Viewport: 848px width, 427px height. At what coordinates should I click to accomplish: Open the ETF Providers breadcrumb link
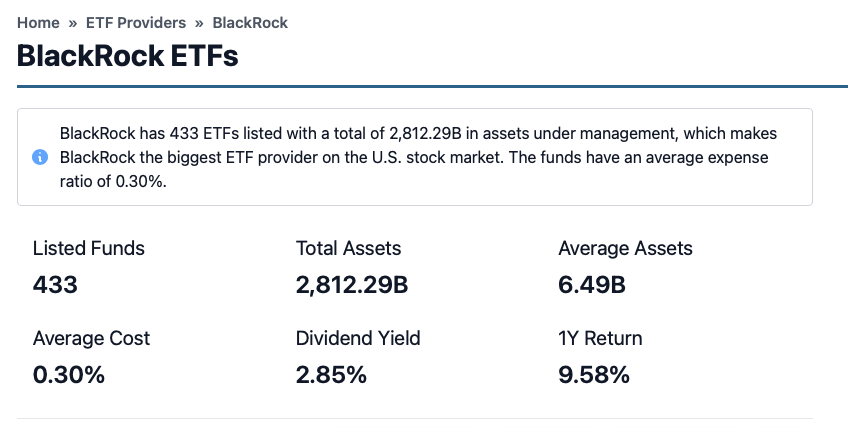click(135, 22)
